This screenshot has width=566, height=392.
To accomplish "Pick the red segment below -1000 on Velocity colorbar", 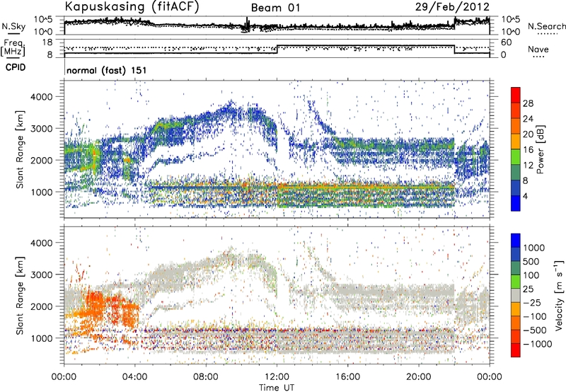I will tap(516, 350).
